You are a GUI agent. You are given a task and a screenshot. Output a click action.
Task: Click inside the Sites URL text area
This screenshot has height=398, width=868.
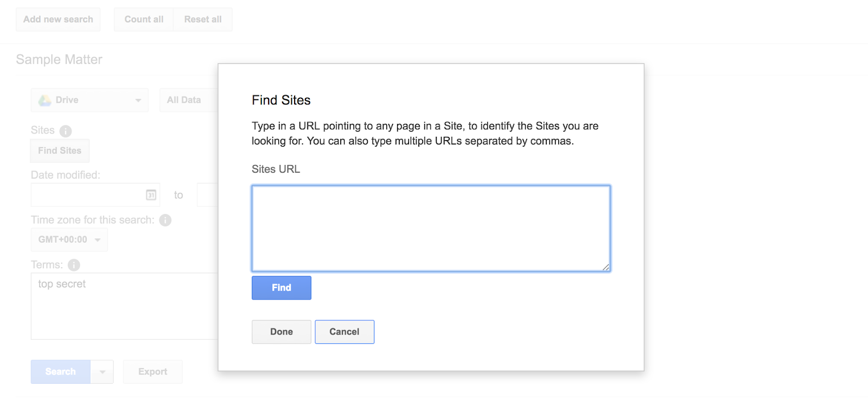pos(430,228)
